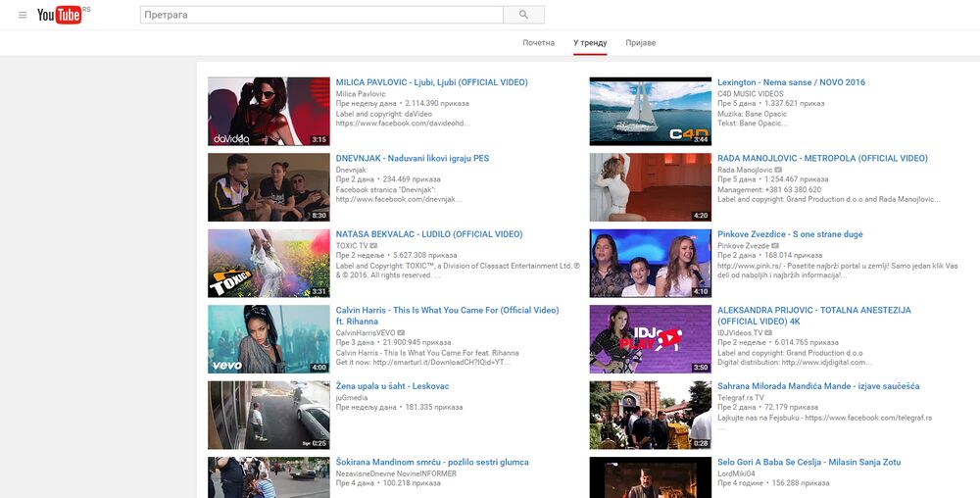This screenshot has height=498, width=980.
Task: Open the Пријаве tab
Action: click(640, 43)
